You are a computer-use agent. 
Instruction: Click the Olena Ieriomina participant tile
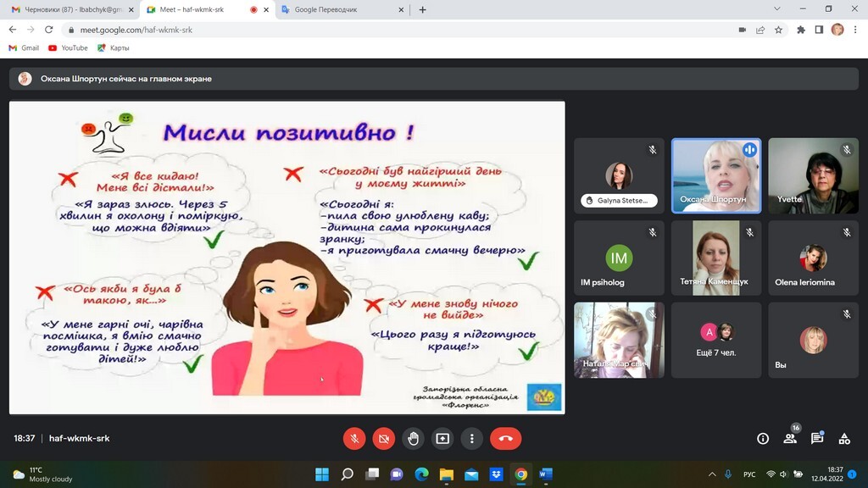[813, 258]
